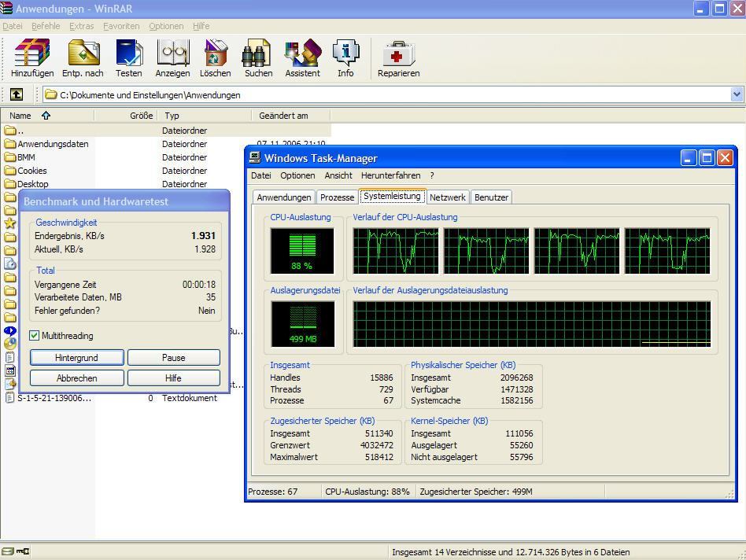Open WinRAR Optionen menu

click(166, 26)
